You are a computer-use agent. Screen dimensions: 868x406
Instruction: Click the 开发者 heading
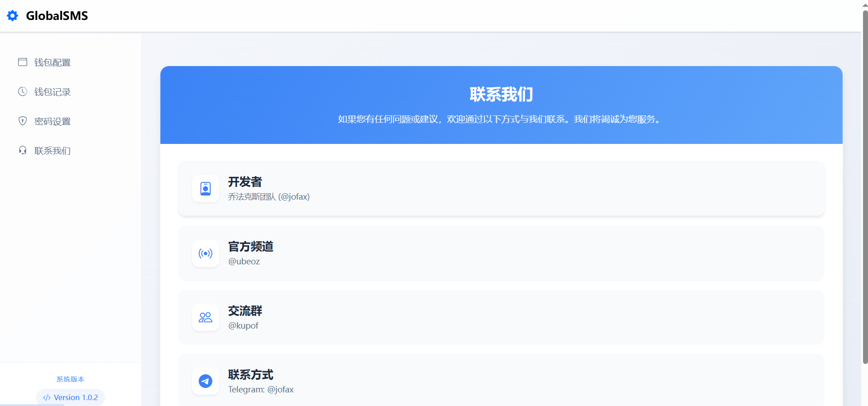(x=245, y=182)
